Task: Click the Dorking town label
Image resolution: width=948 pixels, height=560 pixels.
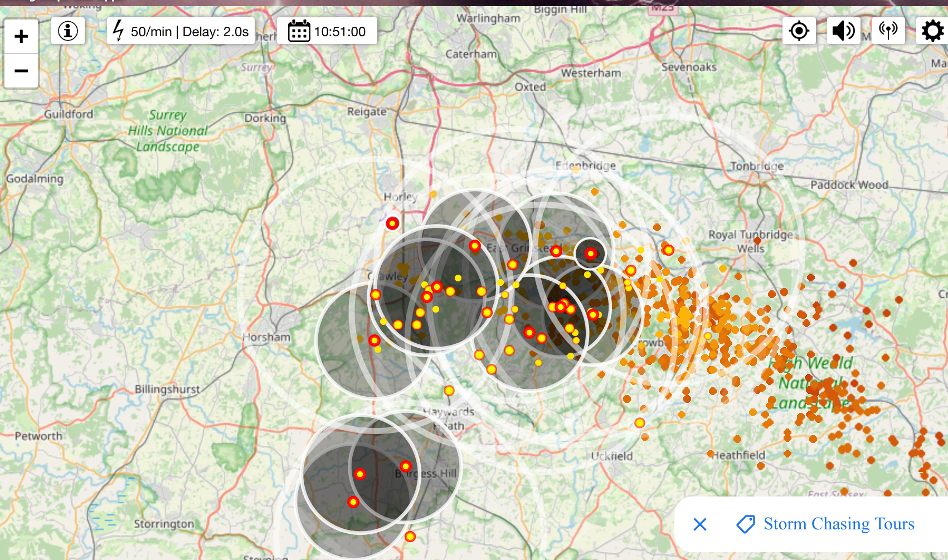Action: [265, 118]
